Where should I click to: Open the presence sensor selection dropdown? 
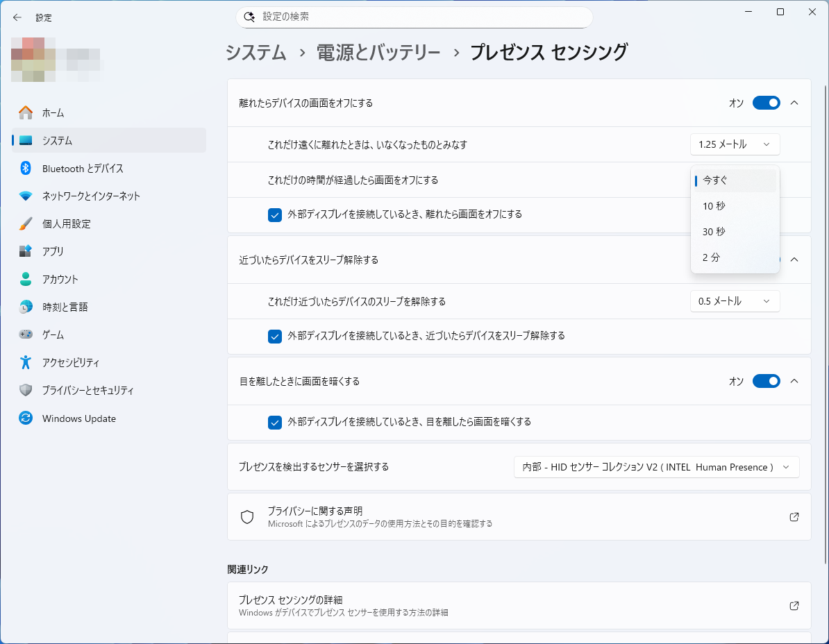point(655,467)
